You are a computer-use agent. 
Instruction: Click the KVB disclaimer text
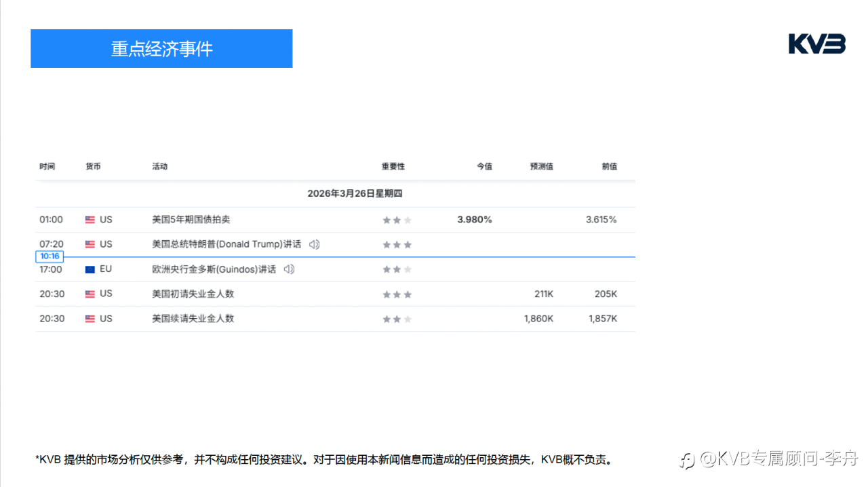point(325,460)
